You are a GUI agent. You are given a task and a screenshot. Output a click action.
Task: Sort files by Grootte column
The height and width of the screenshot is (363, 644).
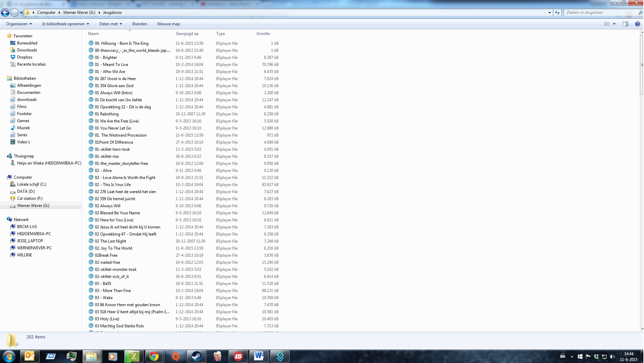[x=268, y=34]
